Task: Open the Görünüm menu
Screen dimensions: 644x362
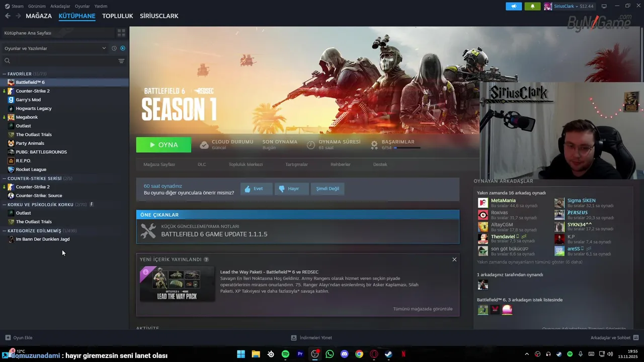Action: coord(37,6)
